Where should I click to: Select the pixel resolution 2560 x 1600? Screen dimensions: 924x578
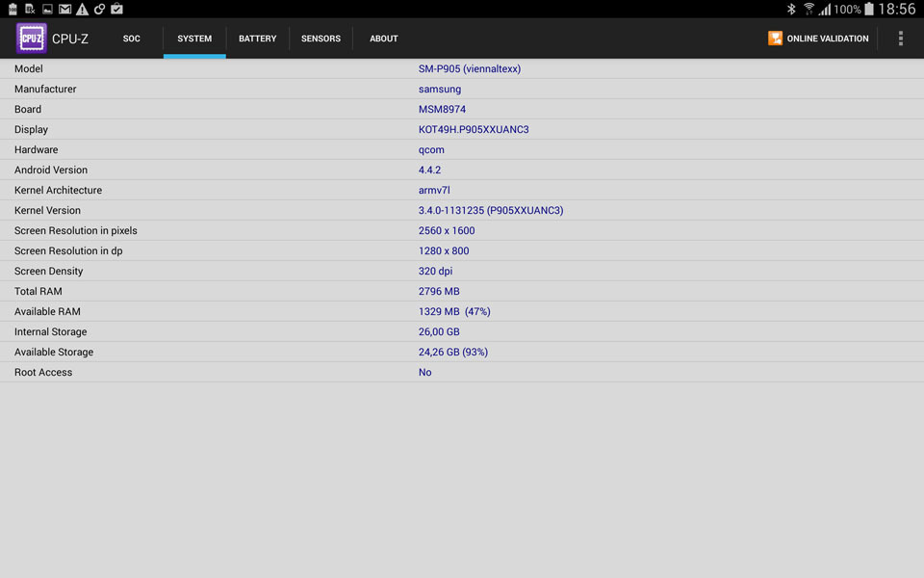(447, 230)
